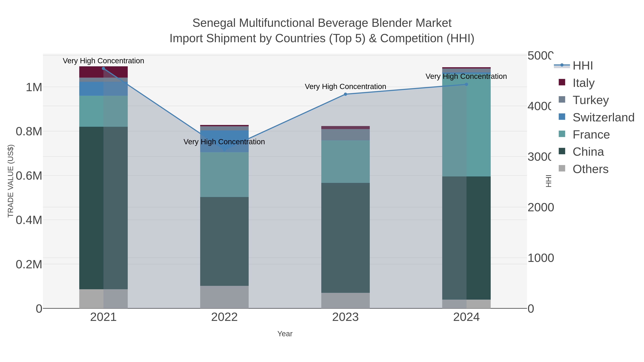Click the 2023 Turkey bar segment
This screenshot has height=362, width=644.
(345, 135)
